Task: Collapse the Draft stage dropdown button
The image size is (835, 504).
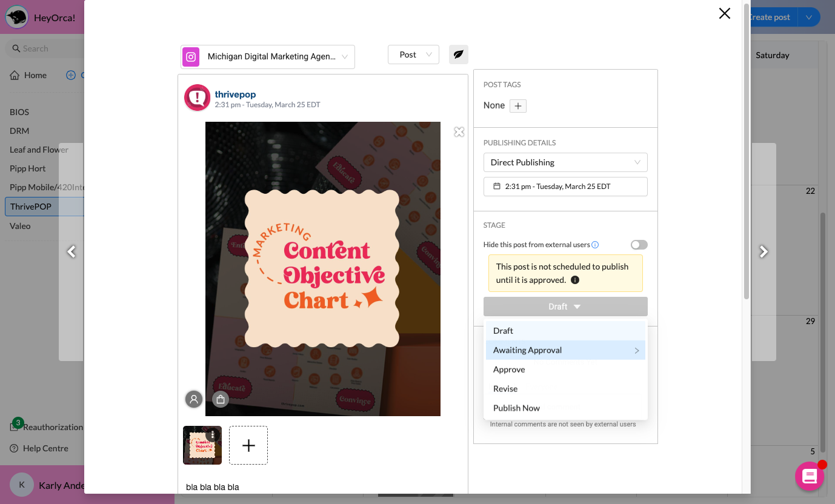Action: coord(565,307)
